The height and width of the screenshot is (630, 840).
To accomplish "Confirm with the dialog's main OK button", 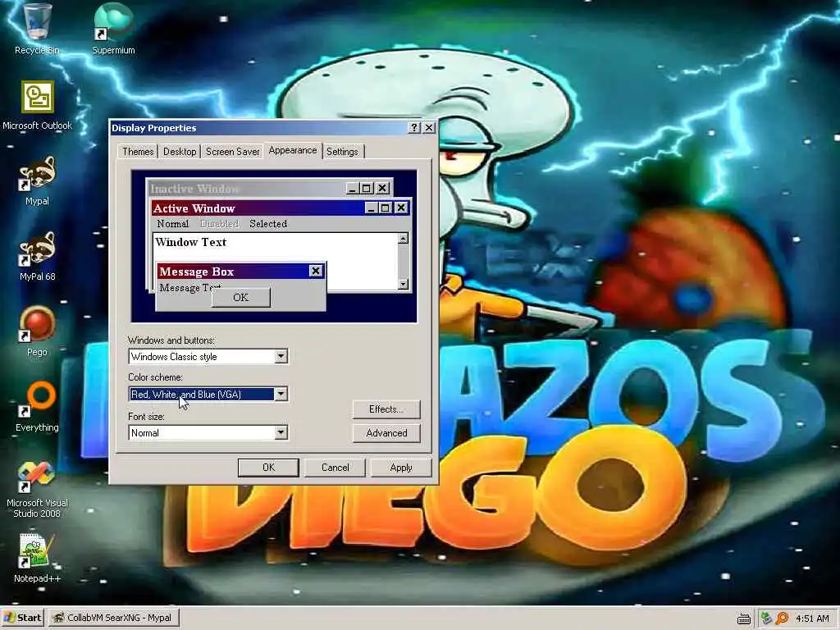I will (268, 468).
